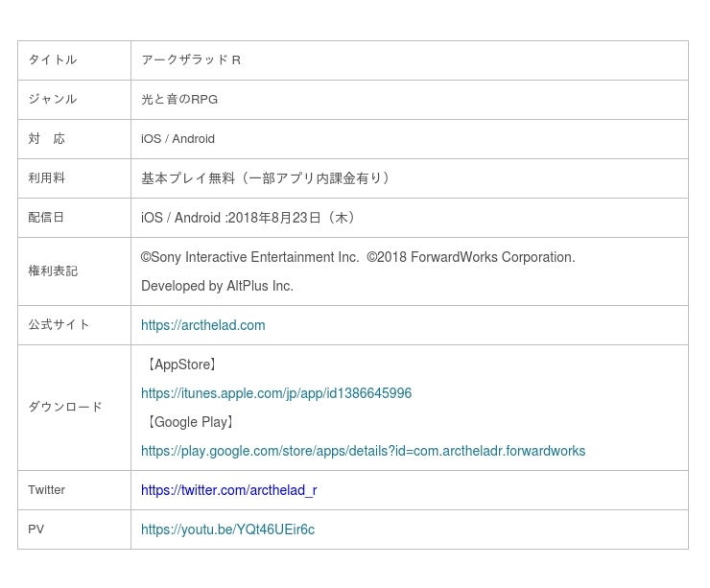Click the ジャンル row label

pos(53,99)
